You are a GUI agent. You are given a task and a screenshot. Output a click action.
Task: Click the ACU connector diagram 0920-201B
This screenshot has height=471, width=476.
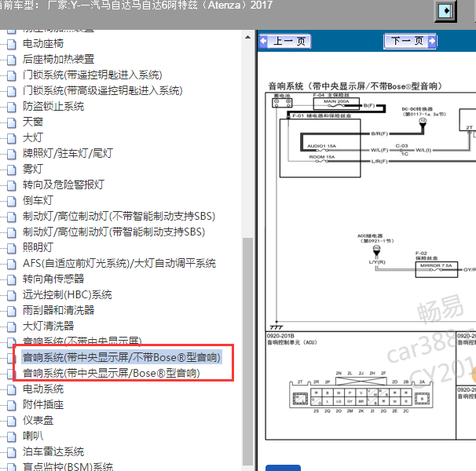(x=361, y=392)
